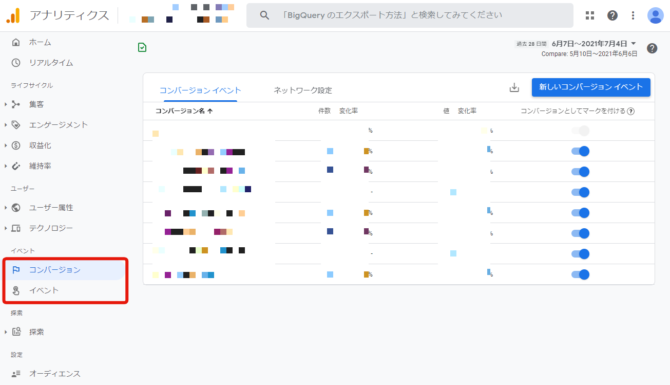Open the user account avatar
Viewport: 670px width, 385px height.
tap(655, 15)
